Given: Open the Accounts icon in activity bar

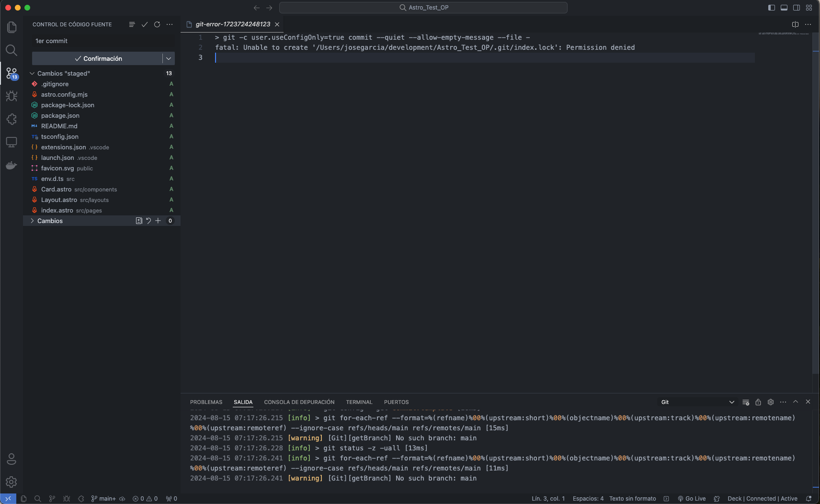Looking at the screenshot, I should point(11,459).
